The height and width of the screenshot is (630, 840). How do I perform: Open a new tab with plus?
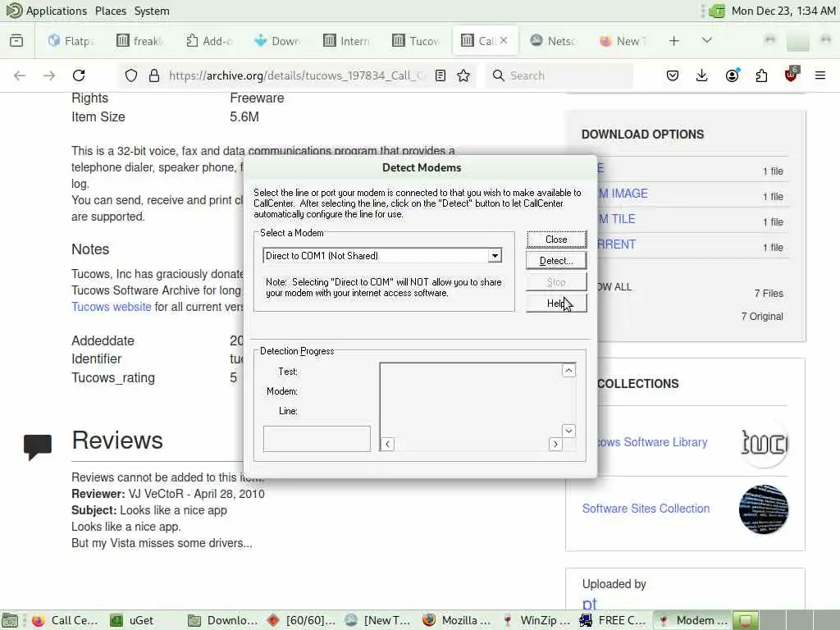(x=674, y=41)
